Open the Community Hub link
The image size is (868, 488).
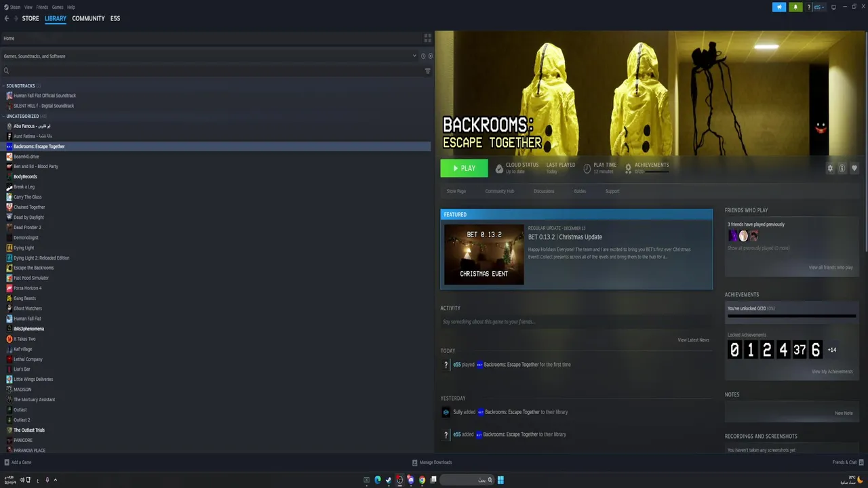tap(500, 191)
